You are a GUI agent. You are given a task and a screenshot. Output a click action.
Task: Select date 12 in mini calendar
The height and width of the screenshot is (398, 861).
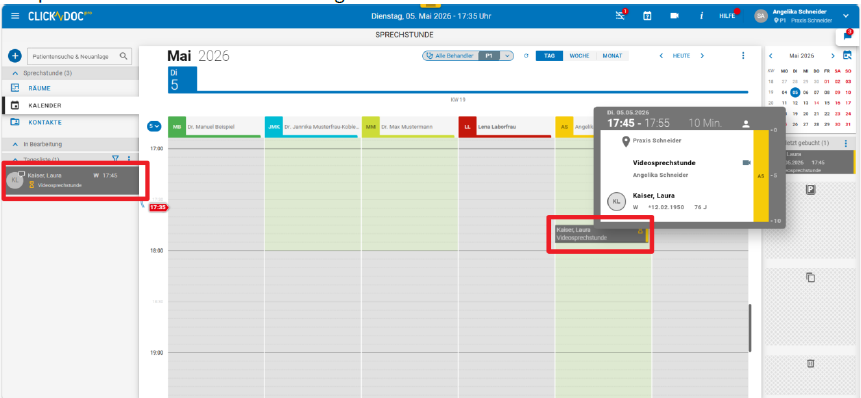[795, 103]
